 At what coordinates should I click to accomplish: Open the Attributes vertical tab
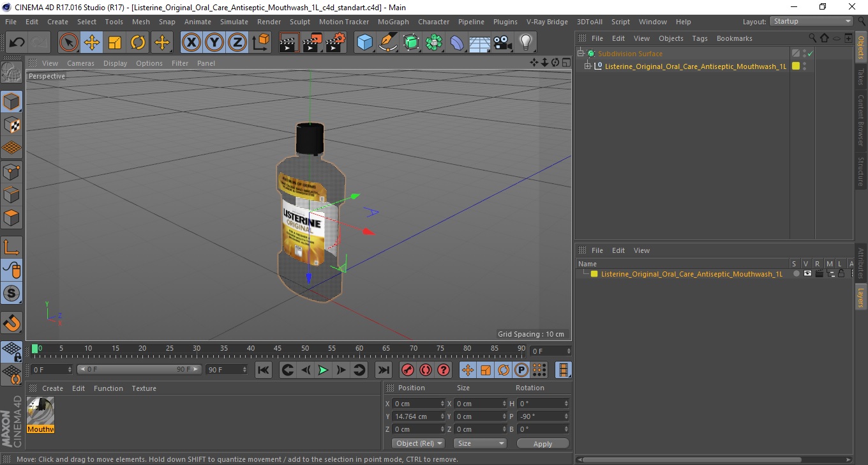[861, 263]
